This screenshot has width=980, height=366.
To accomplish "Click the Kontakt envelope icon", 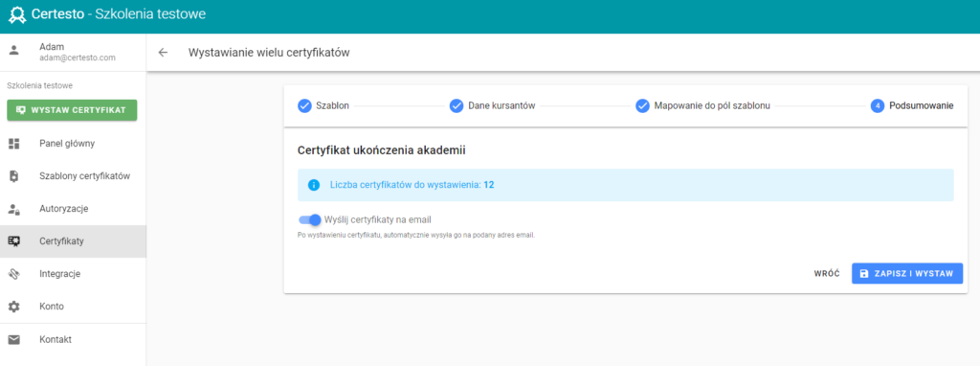I will [13, 340].
